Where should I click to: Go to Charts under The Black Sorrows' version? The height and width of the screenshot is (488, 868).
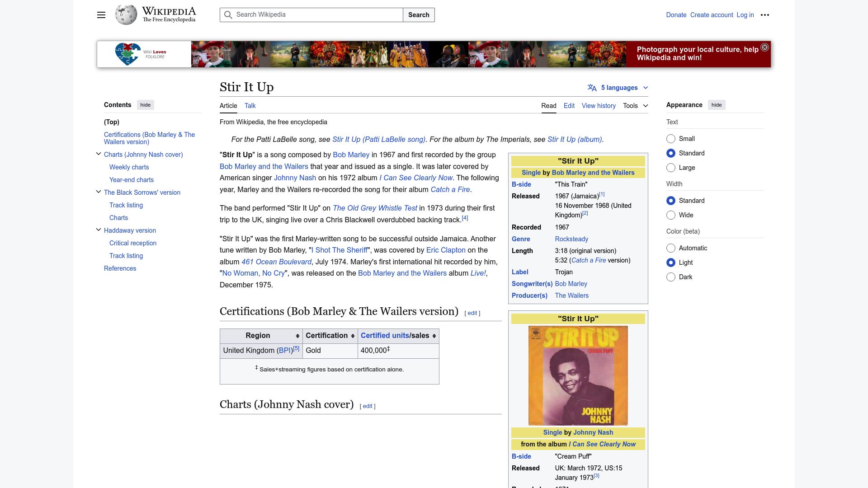[x=118, y=218]
